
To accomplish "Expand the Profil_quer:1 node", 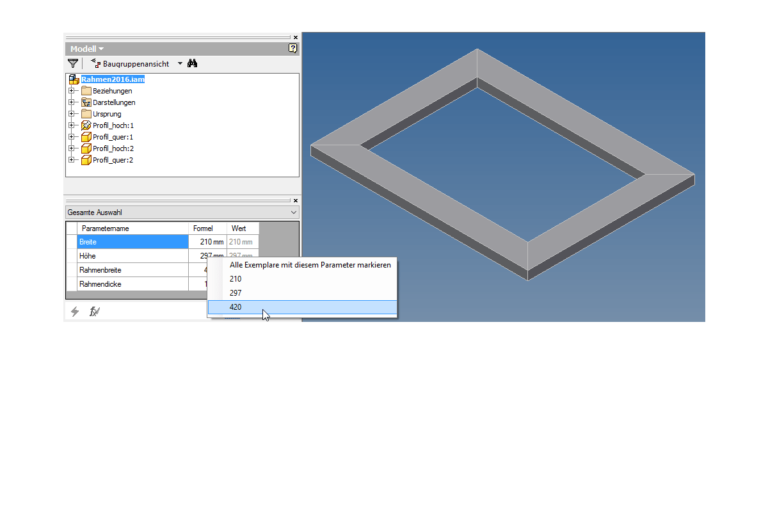I will click(72, 137).
